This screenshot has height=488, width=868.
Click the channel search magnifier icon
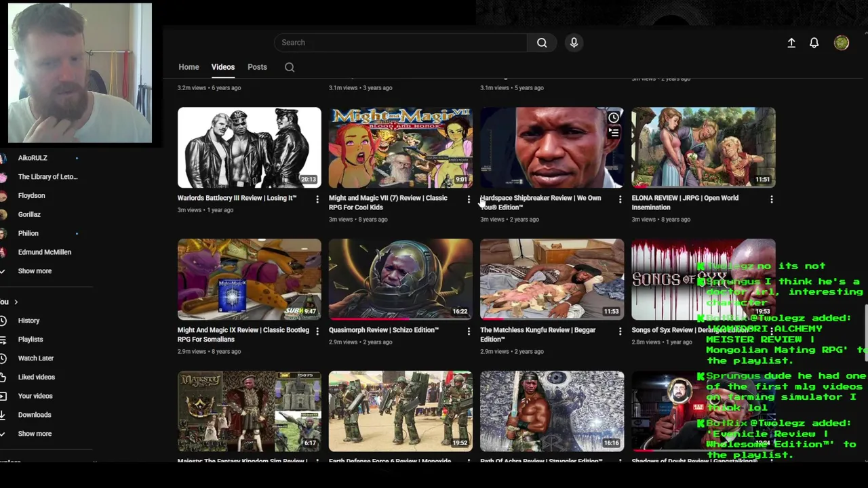click(x=290, y=67)
